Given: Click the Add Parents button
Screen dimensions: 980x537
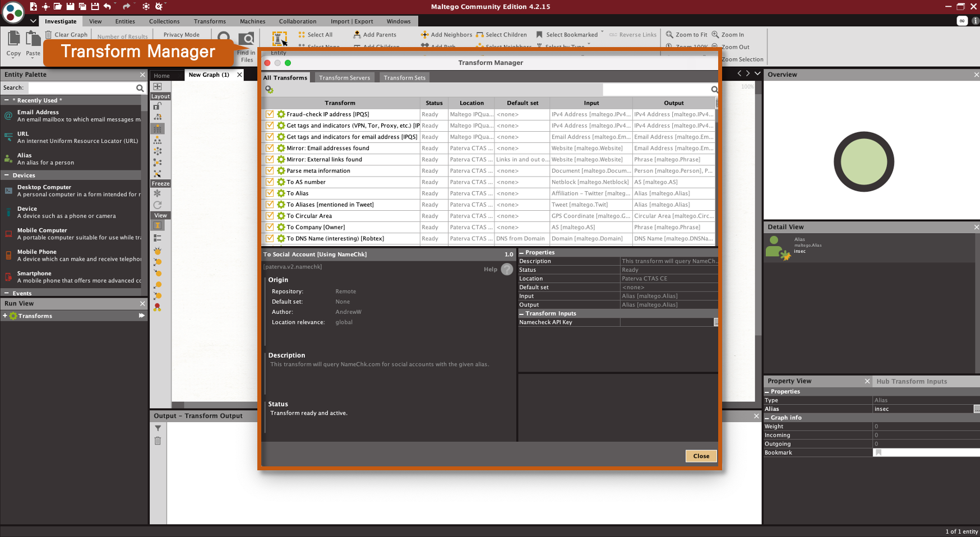Looking at the screenshot, I should [375, 35].
